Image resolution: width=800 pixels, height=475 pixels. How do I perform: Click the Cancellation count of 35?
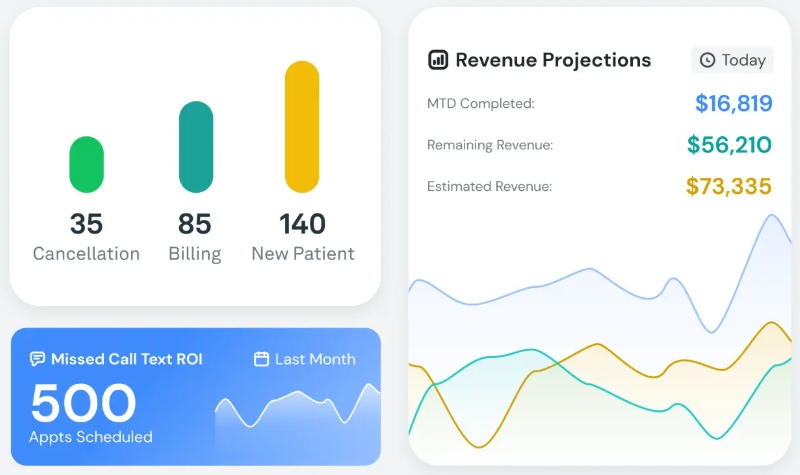coord(86,224)
